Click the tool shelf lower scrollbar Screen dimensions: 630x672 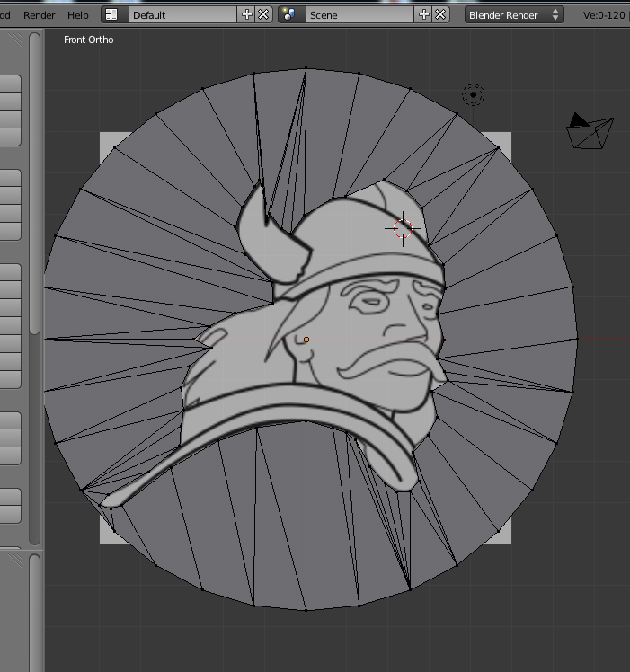(x=35, y=613)
